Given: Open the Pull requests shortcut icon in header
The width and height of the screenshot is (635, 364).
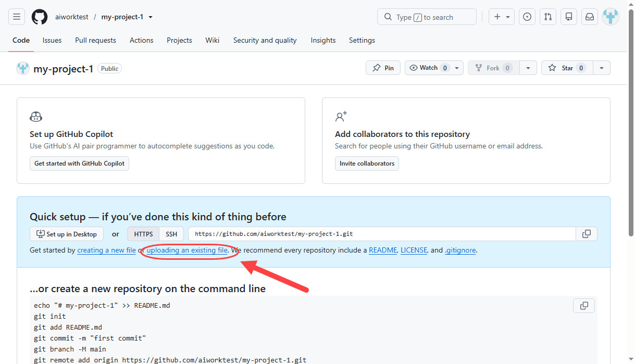Looking at the screenshot, I should pos(548,17).
